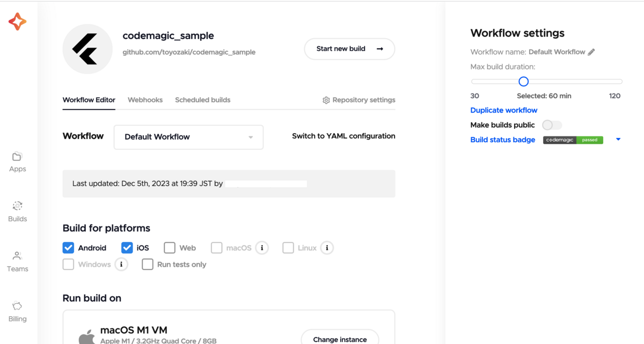The image size is (644, 344).
Task: Click the macOS platform info icon
Action: [261, 247]
